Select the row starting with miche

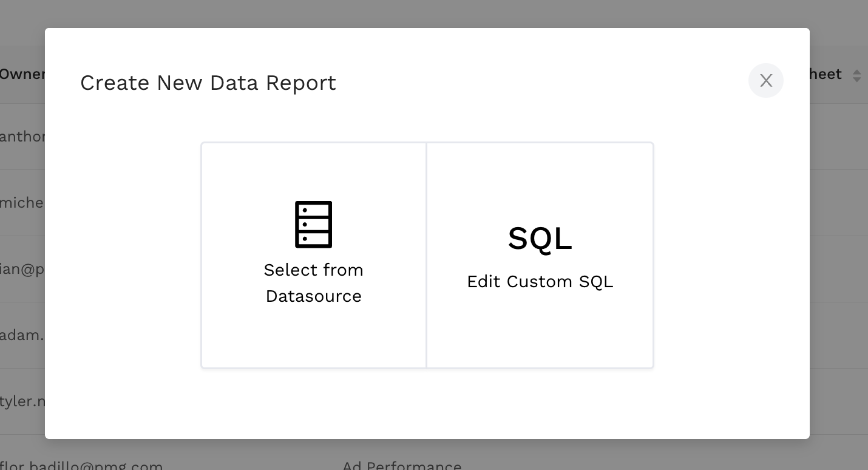click(22, 203)
